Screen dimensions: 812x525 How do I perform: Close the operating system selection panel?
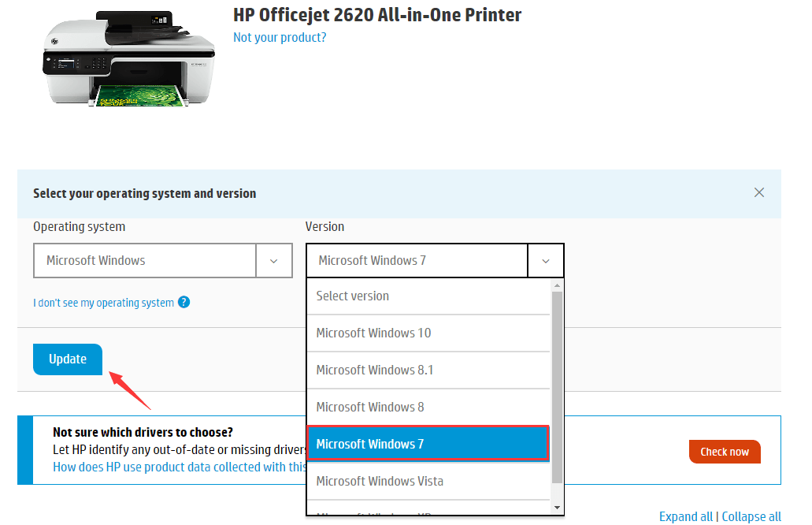pyautogui.click(x=758, y=193)
